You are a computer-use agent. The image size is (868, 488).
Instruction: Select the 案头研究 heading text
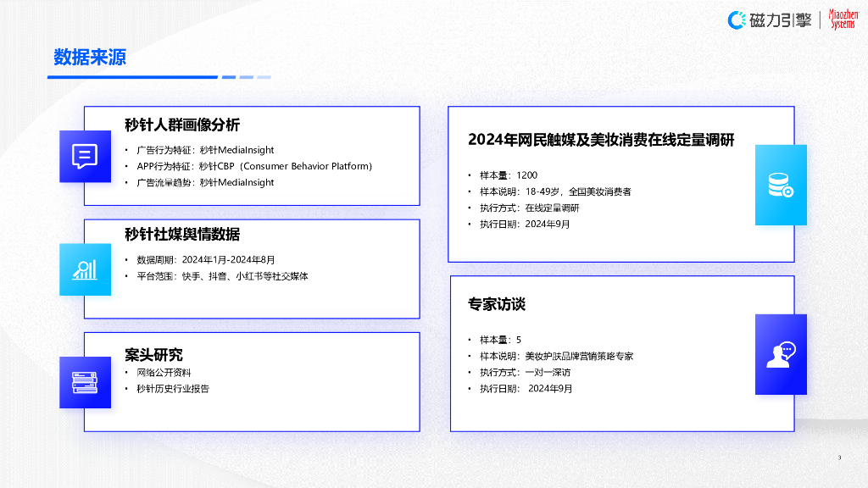click(153, 355)
